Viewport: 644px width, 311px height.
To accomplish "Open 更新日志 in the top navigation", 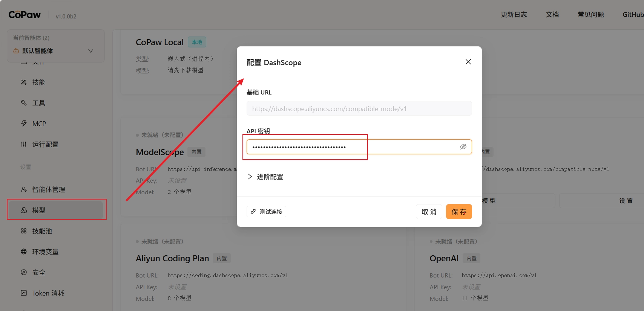I will [514, 15].
